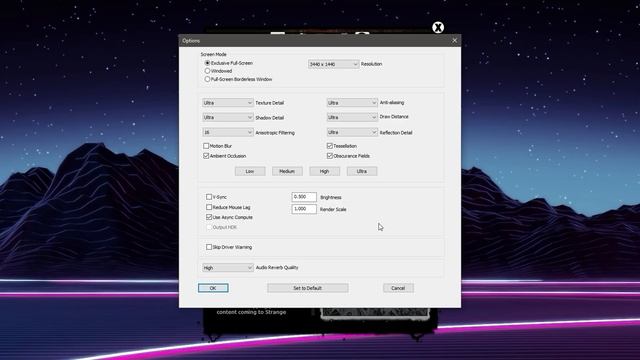Image resolution: width=640 pixels, height=360 pixels.
Task: Close the Options dialog with its X
Action: coord(454,40)
